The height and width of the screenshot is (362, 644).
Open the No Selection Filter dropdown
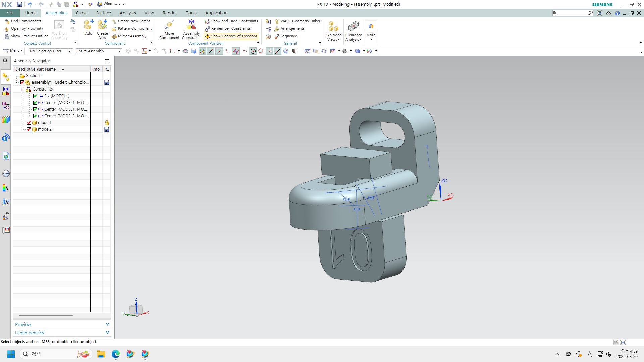pyautogui.click(x=51, y=51)
